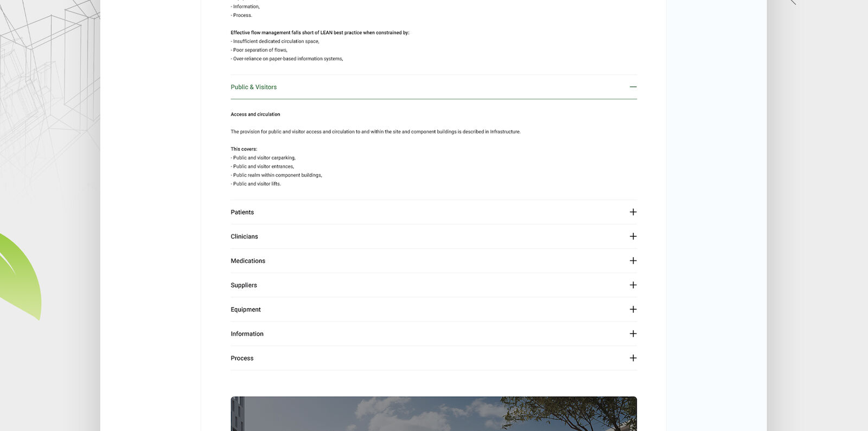This screenshot has width=868, height=431.
Task: Click the 'Access and circulation' heading
Action: pyautogui.click(x=256, y=115)
